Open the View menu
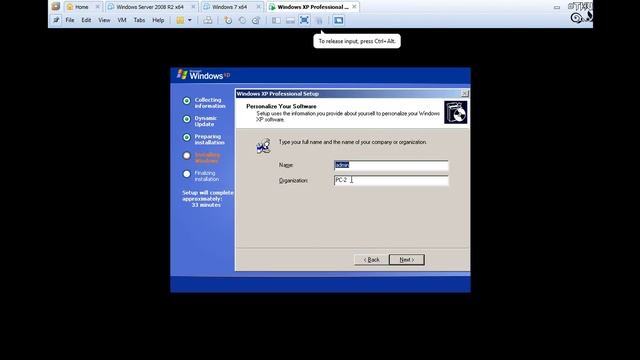640x360 pixels. [104, 20]
